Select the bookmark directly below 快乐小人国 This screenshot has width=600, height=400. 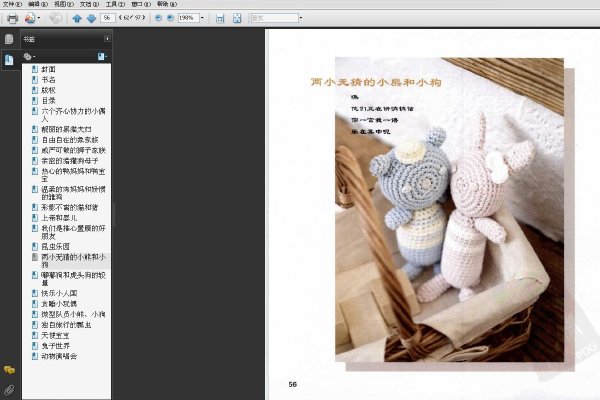[59, 304]
